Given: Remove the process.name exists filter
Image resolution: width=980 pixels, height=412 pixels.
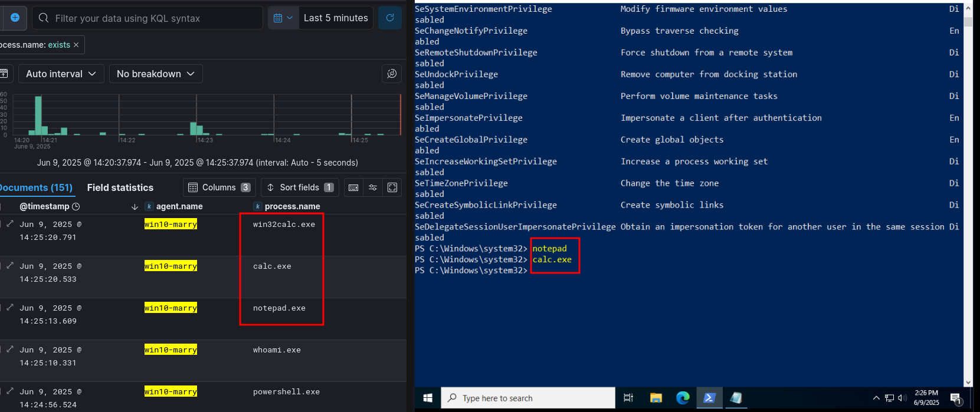Looking at the screenshot, I should pyautogui.click(x=76, y=45).
